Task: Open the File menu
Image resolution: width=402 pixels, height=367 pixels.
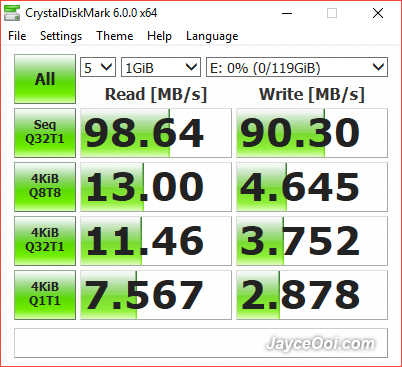Action: pyautogui.click(x=17, y=36)
